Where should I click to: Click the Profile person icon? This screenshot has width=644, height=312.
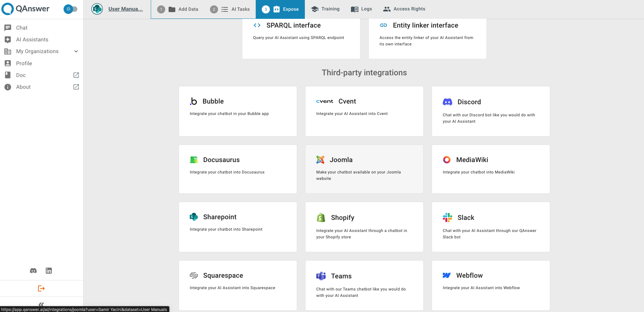click(8, 63)
